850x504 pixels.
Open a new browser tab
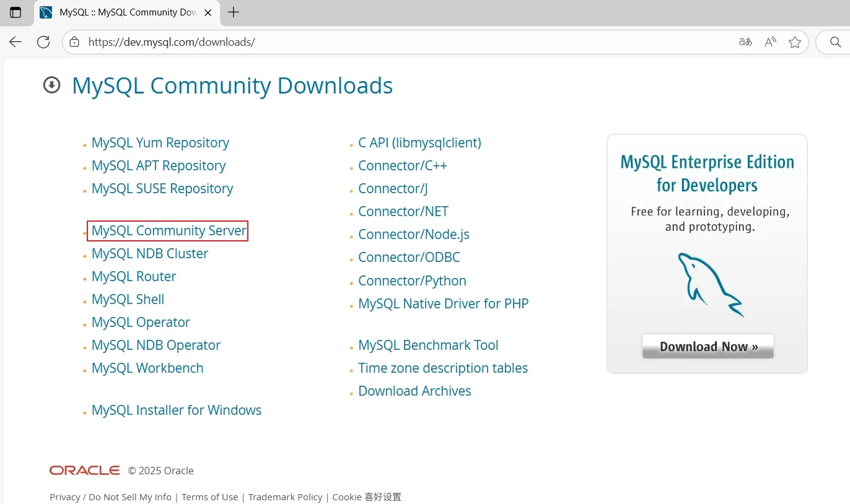click(234, 12)
